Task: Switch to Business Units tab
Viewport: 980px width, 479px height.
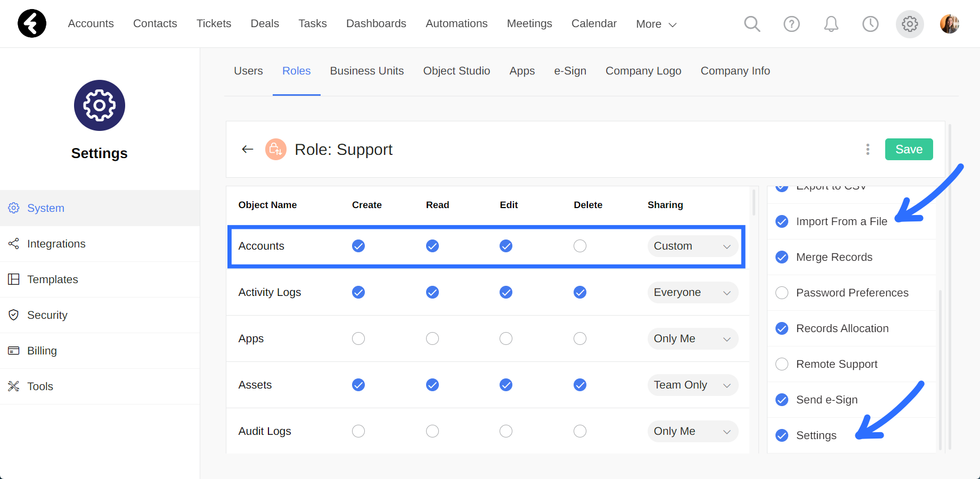Action: click(367, 71)
